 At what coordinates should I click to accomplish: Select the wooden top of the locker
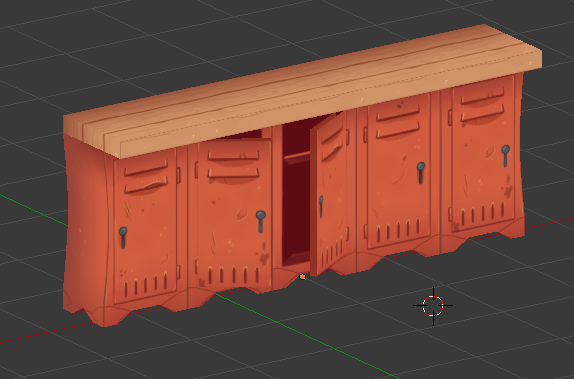(302, 92)
